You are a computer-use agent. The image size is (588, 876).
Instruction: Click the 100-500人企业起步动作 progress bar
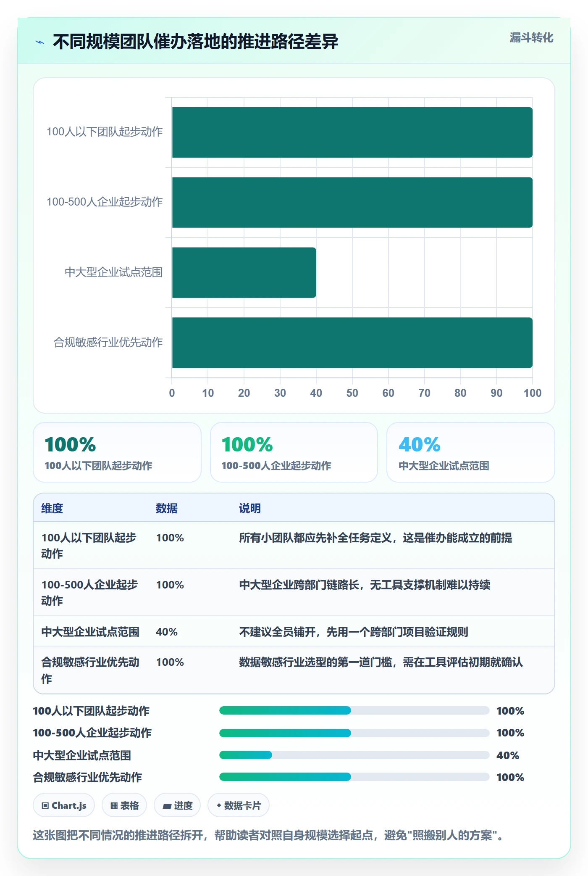(354, 733)
